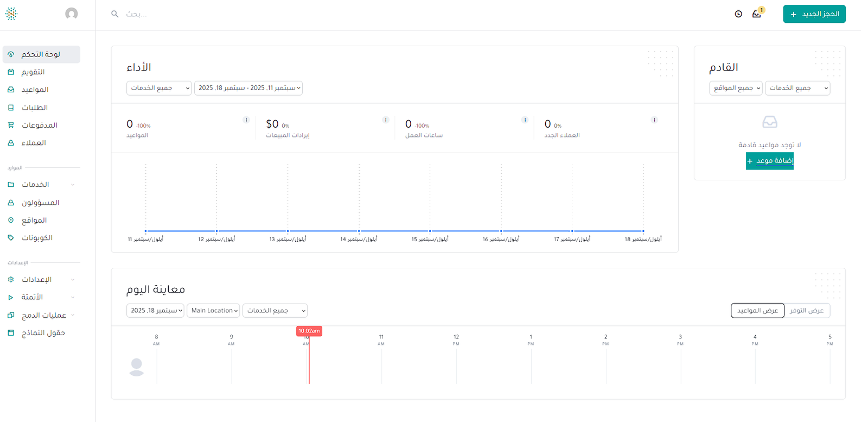Click info icon beside ساعات العمل
The image size is (868, 422).
click(525, 120)
